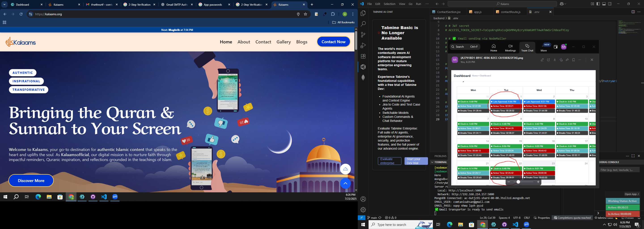Click the Customize Layout icon in VS Code
This screenshot has height=229, width=644.
pyautogui.click(x=593, y=4)
